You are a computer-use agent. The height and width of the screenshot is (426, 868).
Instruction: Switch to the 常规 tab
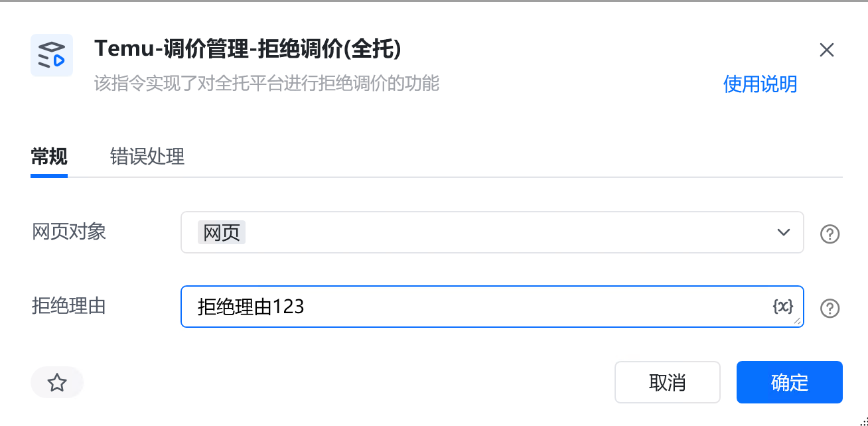48,157
